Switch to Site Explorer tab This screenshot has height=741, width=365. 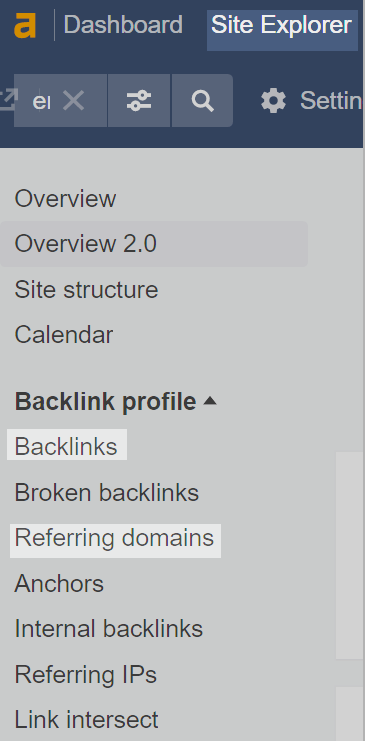(282, 25)
